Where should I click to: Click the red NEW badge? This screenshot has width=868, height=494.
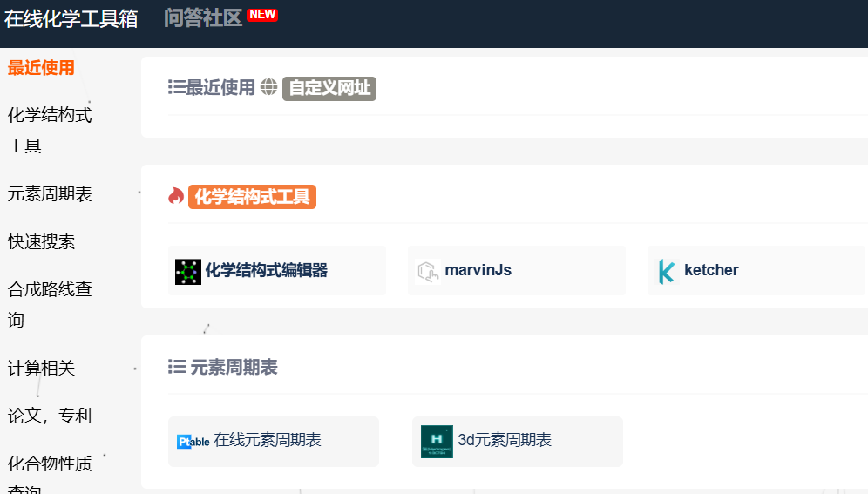coord(262,15)
